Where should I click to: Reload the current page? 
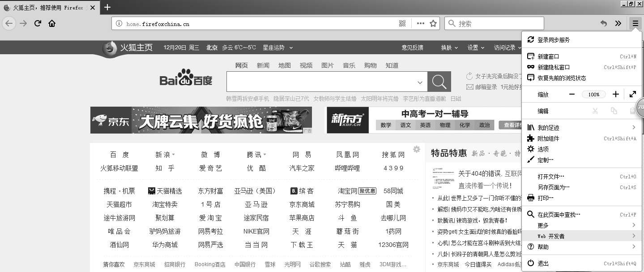[x=38, y=23]
